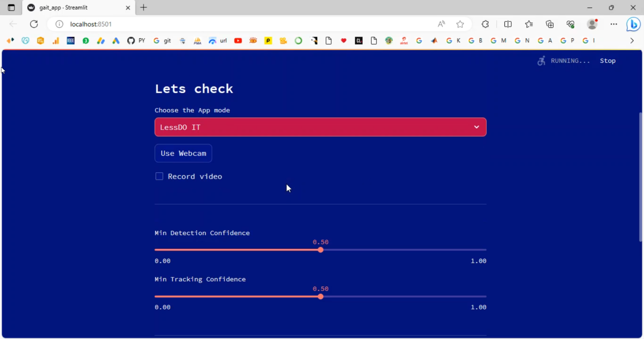644x339 pixels.
Task: Open the Google N bookmark
Action: [522, 41]
